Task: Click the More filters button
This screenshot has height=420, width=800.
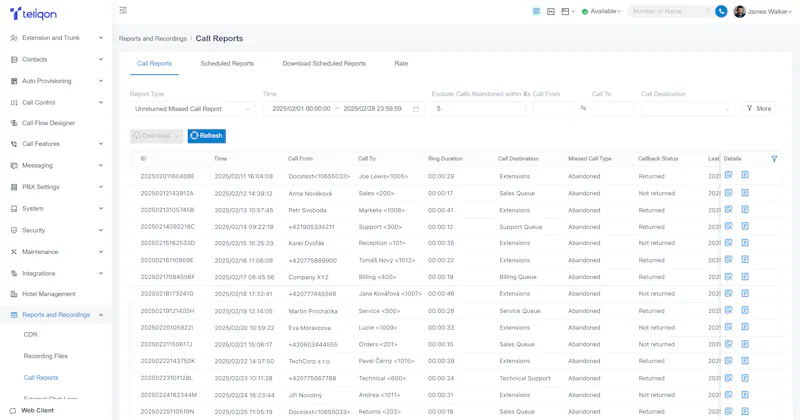Action: tap(759, 108)
